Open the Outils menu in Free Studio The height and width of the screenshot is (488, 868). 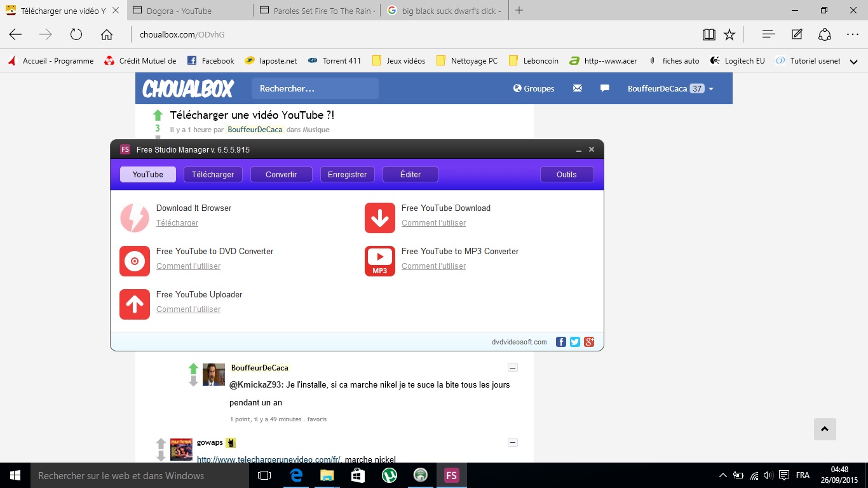tap(566, 175)
